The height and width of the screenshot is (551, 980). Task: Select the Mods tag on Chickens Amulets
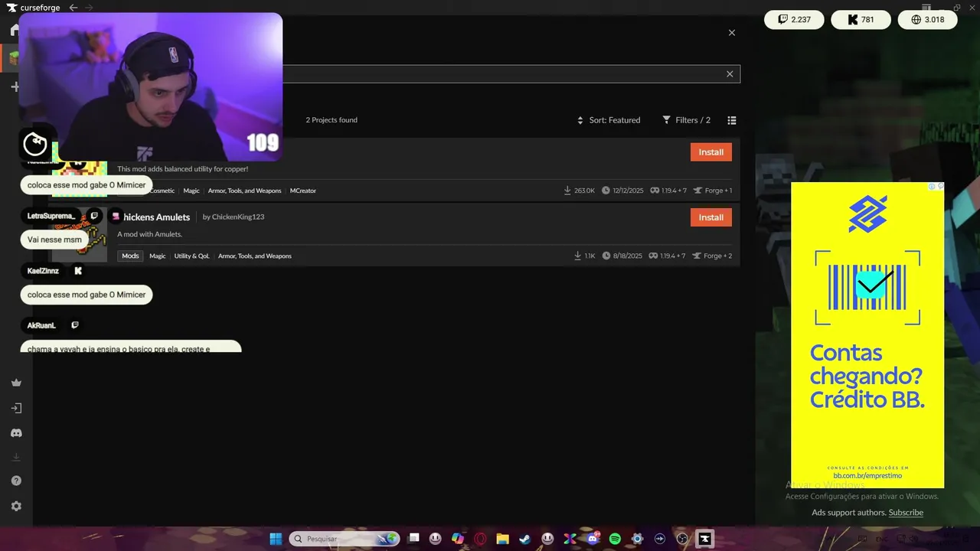tap(131, 256)
